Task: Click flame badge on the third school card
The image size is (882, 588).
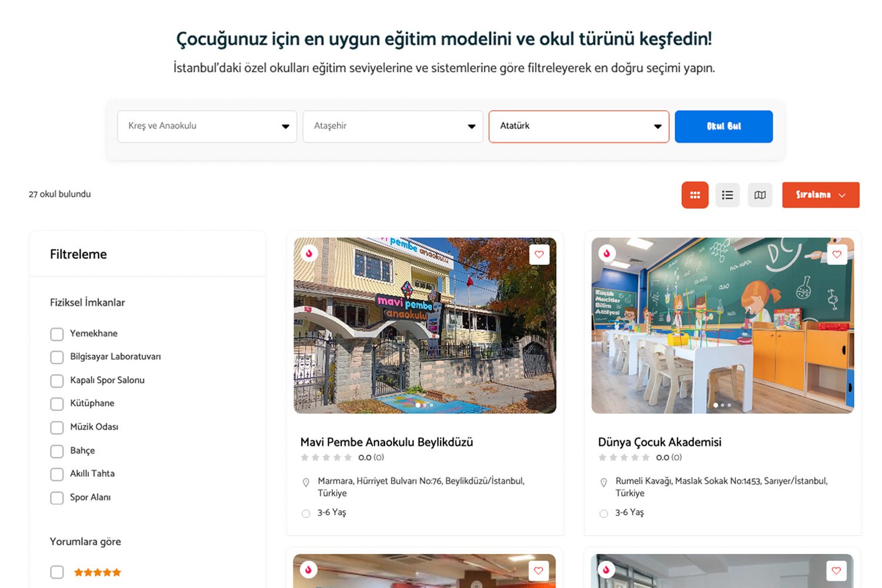Action: [x=309, y=570]
